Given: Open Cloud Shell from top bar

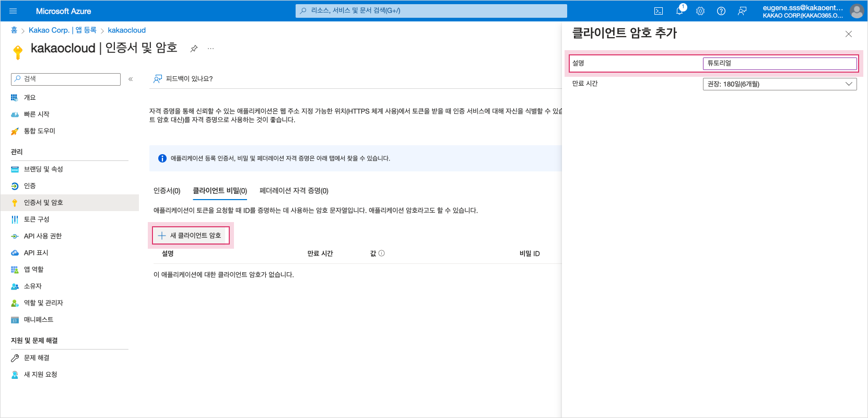Looking at the screenshot, I should [659, 11].
